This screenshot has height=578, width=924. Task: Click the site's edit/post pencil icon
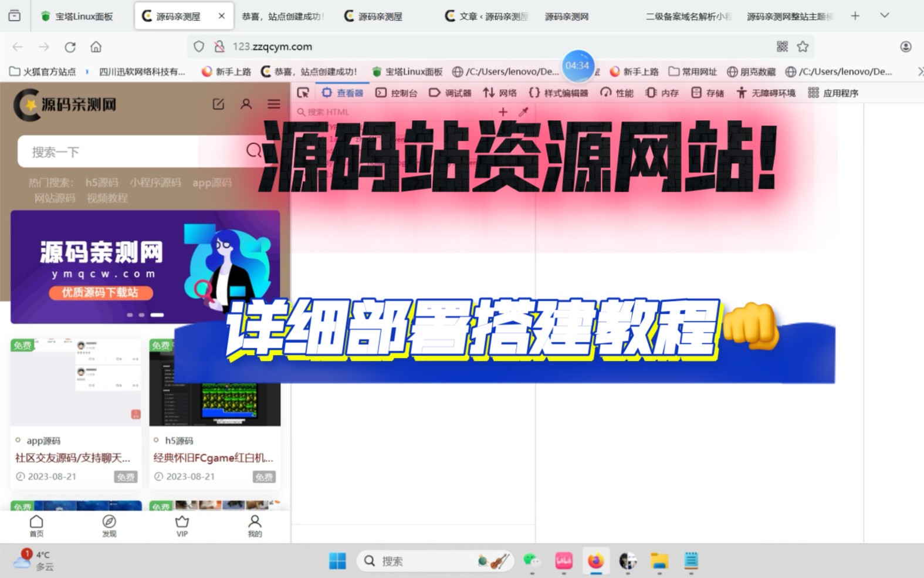click(x=218, y=104)
